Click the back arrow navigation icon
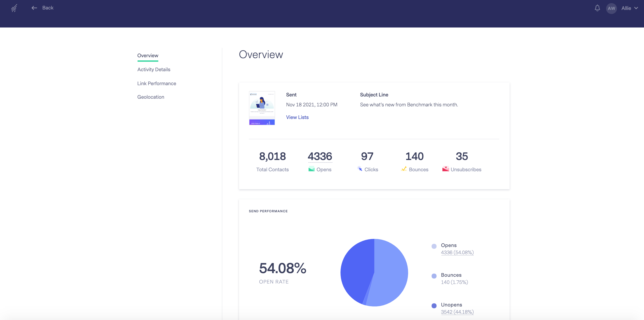Viewport: 644px width, 320px height. (x=34, y=7)
